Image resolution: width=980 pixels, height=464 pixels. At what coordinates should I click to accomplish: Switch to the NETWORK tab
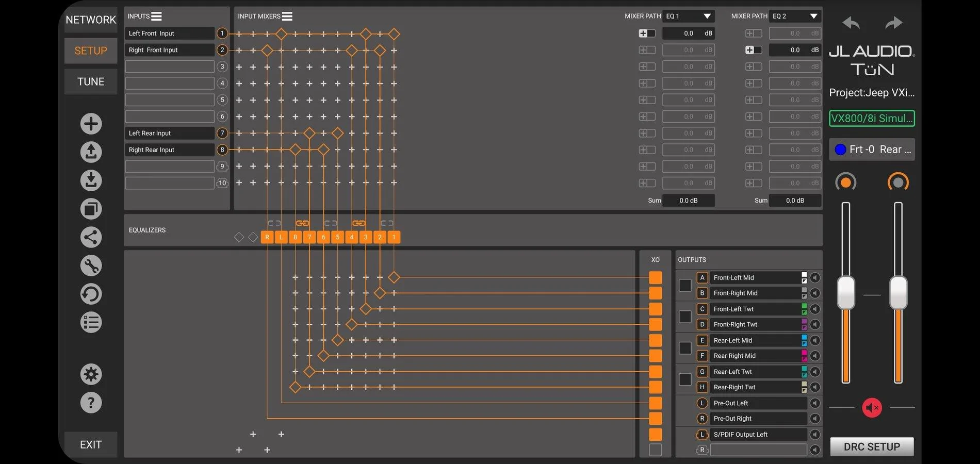[x=91, y=20]
